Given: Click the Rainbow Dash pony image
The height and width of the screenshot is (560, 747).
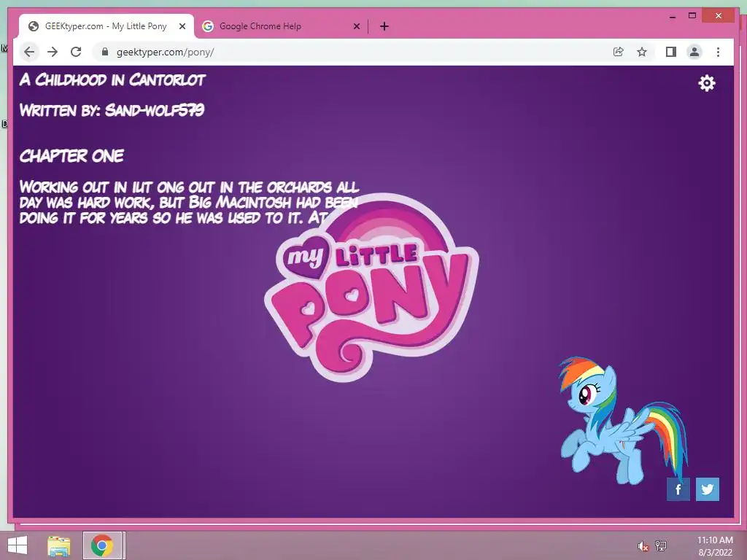Looking at the screenshot, I should [623, 420].
